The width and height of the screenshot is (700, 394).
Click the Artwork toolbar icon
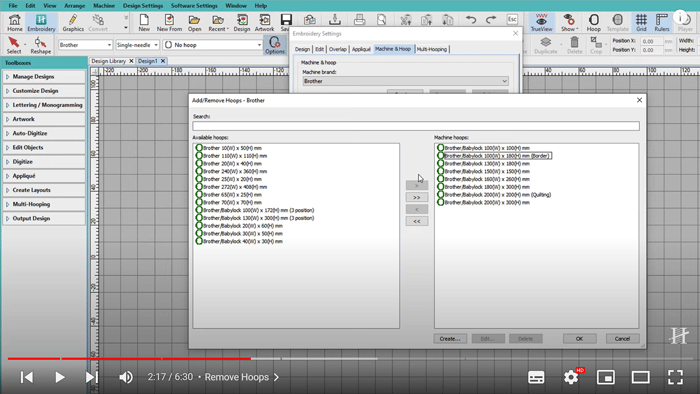click(264, 23)
